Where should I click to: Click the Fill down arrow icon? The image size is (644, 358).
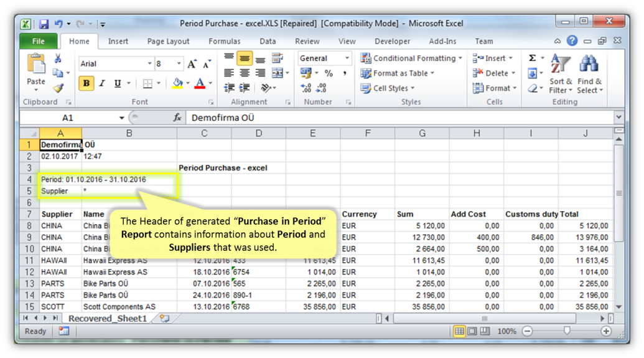pyautogui.click(x=532, y=73)
